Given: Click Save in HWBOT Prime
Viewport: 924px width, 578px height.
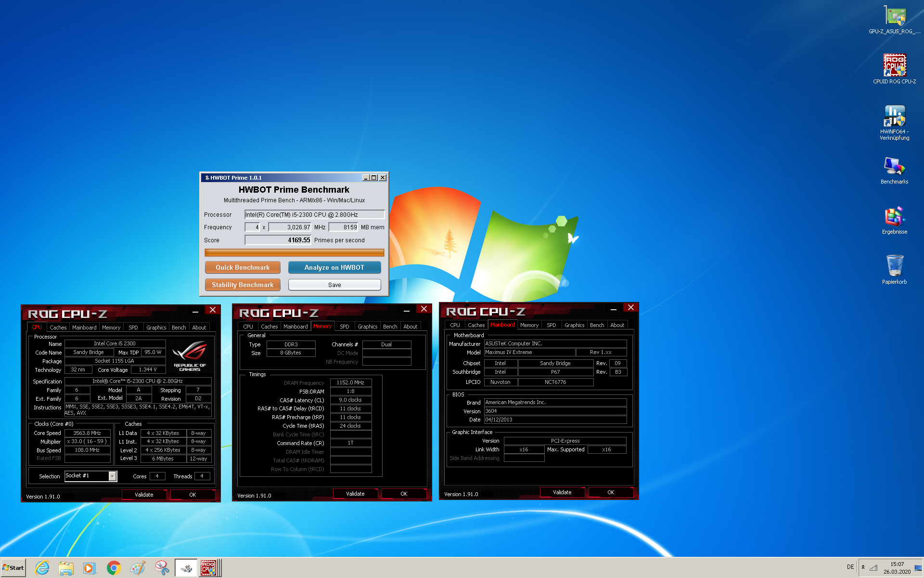Looking at the screenshot, I should pos(334,285).
